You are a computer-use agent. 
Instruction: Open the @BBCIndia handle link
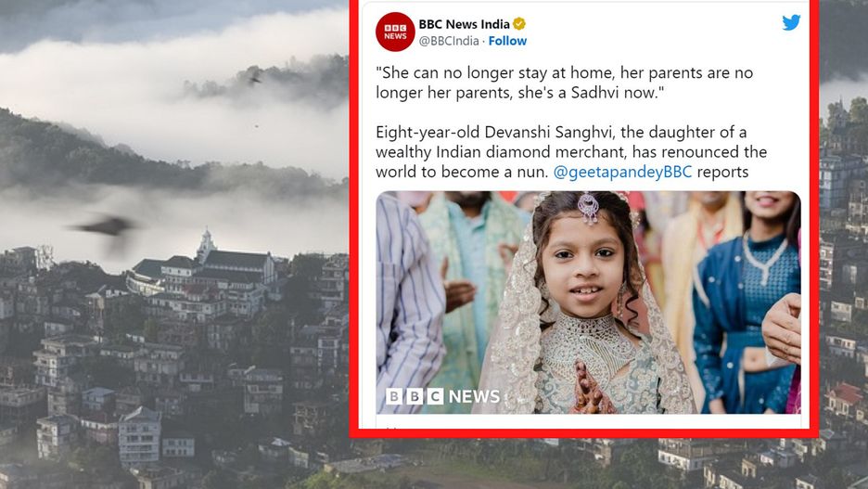click(447, 41)
